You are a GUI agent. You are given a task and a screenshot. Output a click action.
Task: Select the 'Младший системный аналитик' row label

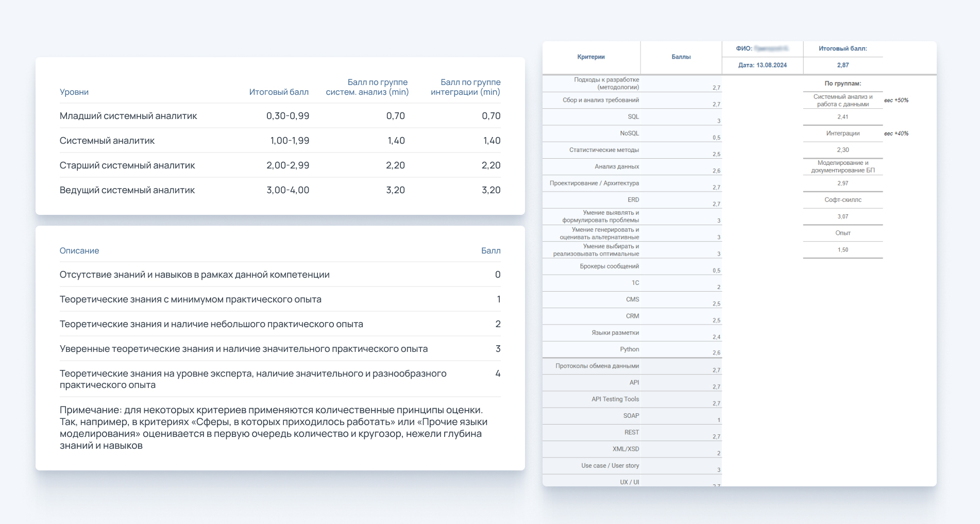tap(128, 116)
